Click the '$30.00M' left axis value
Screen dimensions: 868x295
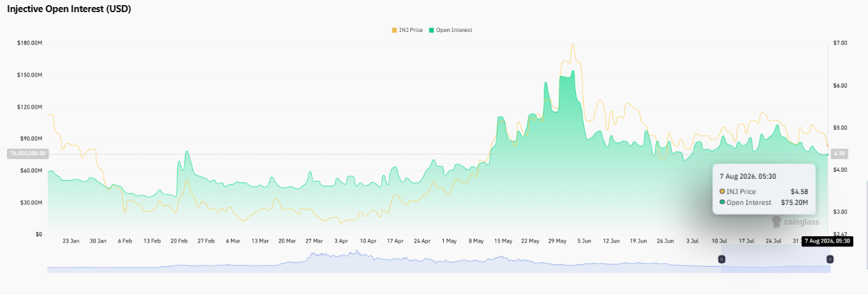pos(31,202)
